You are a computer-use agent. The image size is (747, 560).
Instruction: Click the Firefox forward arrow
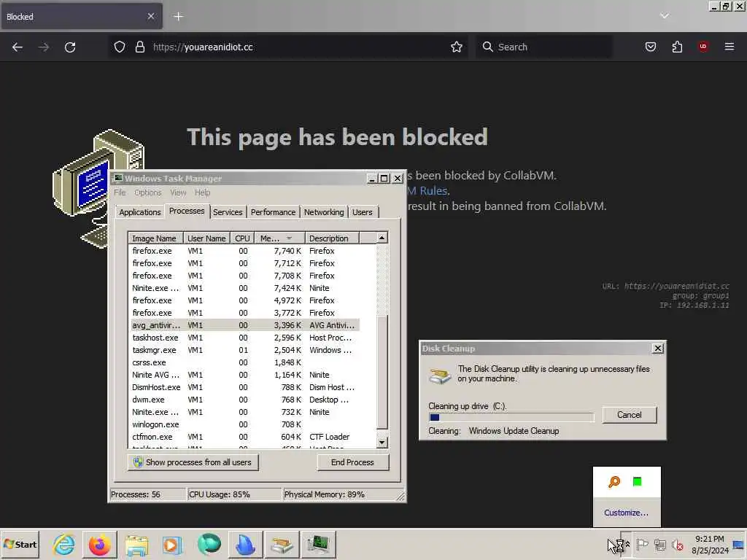[x=43, y=47]
